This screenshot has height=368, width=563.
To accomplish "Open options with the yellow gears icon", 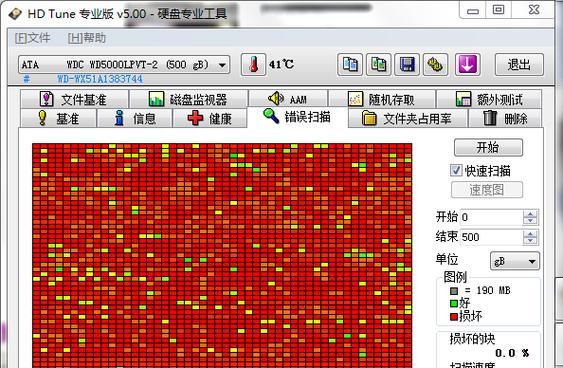I will [x=435, y=65].
